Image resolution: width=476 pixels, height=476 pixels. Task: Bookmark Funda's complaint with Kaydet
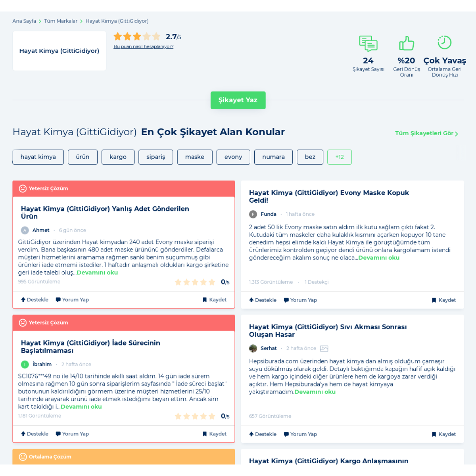(444, 300)
